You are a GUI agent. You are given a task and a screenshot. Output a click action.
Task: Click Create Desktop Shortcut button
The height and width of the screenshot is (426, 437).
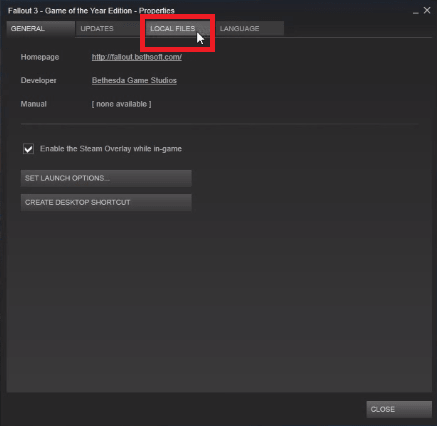pos(106,202)
